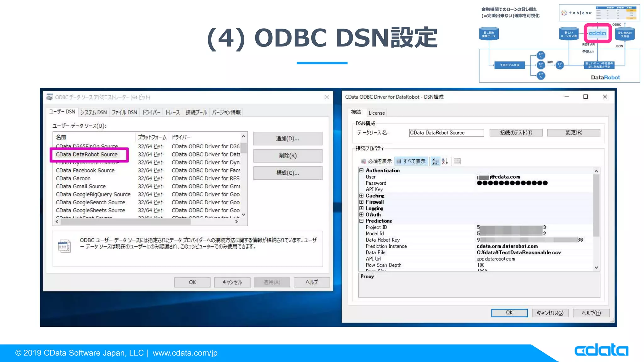
Task: Expand the Firewall property group
Action: 361,202
